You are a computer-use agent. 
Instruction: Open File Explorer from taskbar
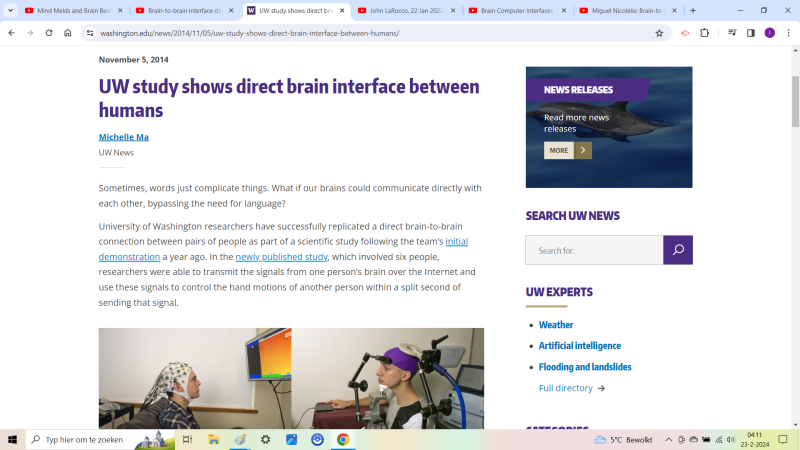click(x=213, y=439)
